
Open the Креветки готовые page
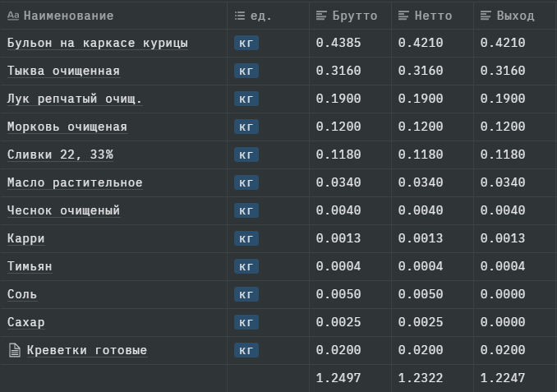[87, 350]
